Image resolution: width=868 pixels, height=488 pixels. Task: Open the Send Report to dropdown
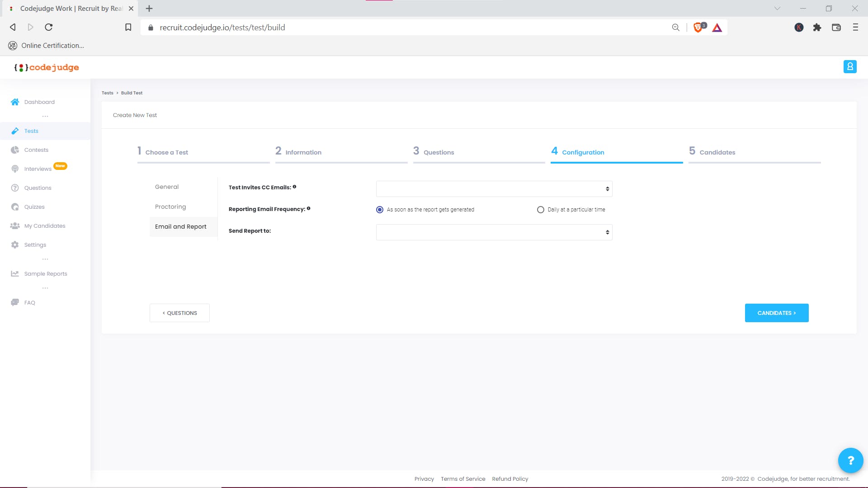494,232
